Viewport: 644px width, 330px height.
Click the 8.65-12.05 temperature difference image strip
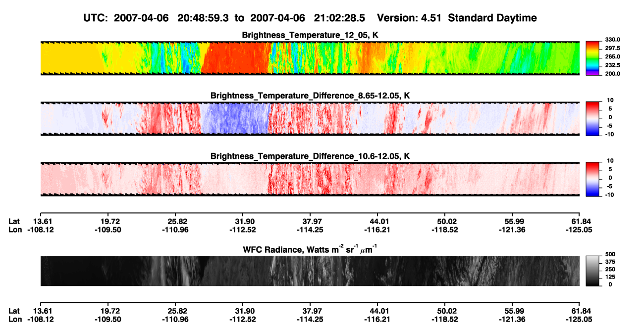[310, 119]
